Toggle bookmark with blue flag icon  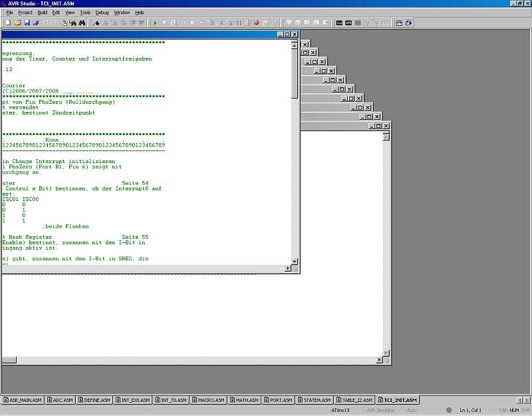pyautogui.click(x=96, y=23)
